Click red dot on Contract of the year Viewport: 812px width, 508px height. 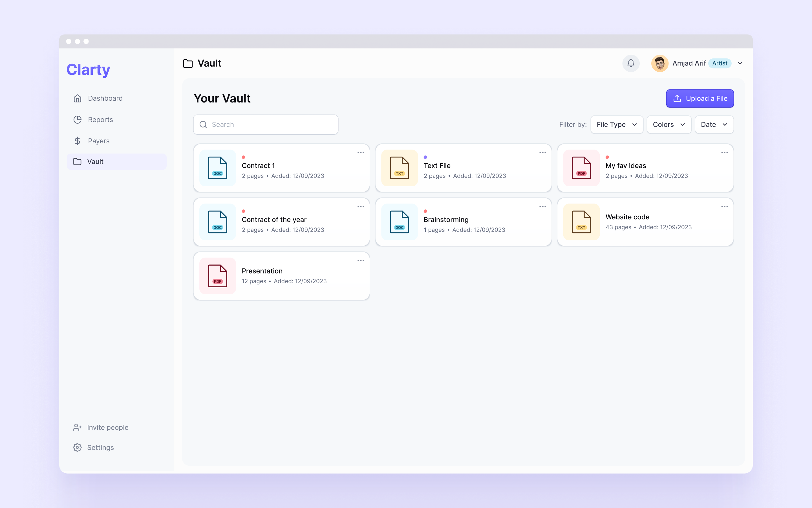[244, 211]
